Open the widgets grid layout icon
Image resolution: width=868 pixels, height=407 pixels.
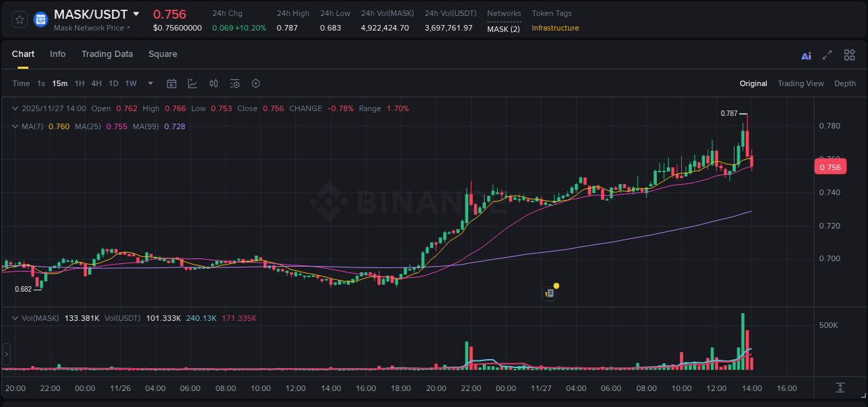click(849, 55)
